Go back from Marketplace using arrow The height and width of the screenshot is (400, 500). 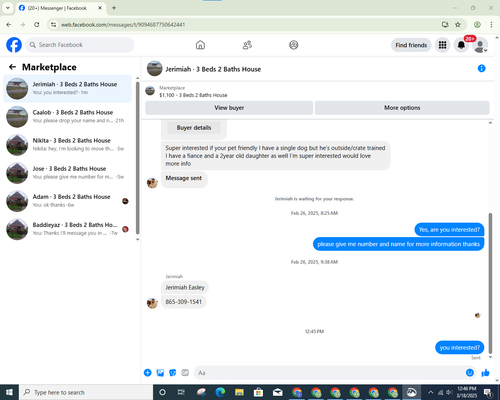[12, 67]
